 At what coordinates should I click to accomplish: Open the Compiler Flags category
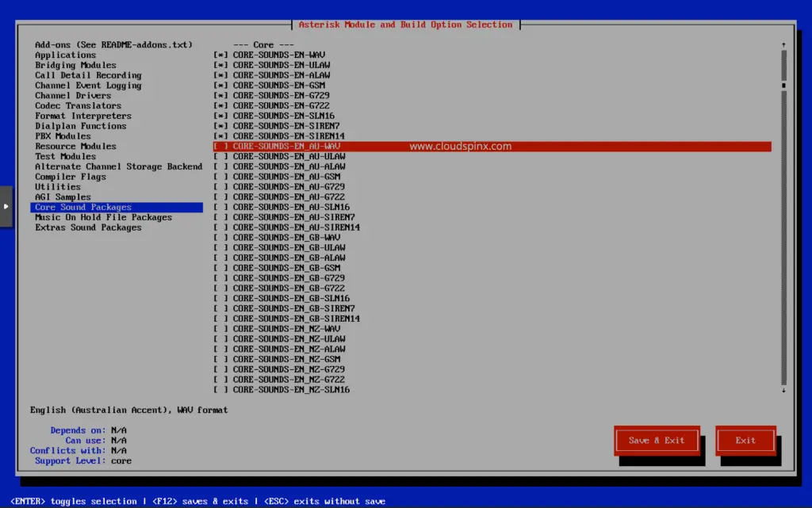coord(71,176)
